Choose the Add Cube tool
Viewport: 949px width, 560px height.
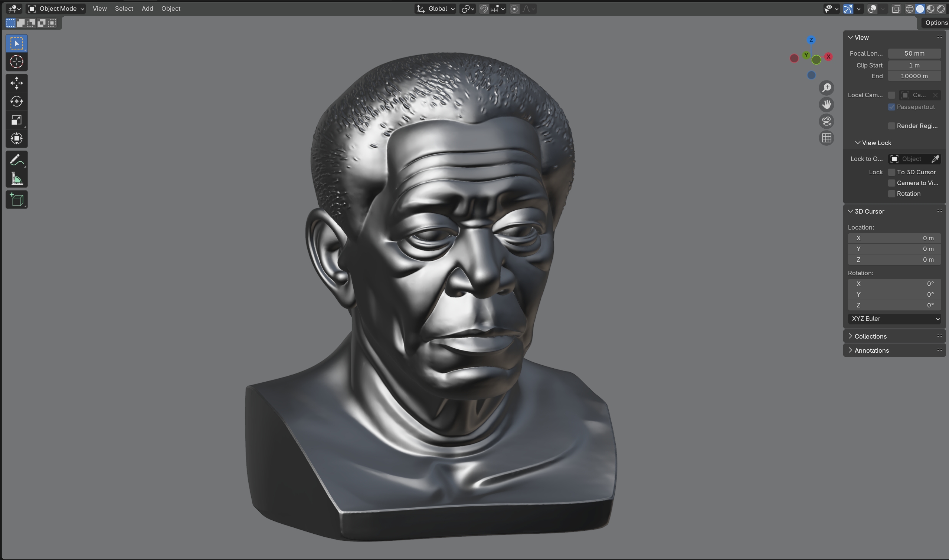[17, 200]
